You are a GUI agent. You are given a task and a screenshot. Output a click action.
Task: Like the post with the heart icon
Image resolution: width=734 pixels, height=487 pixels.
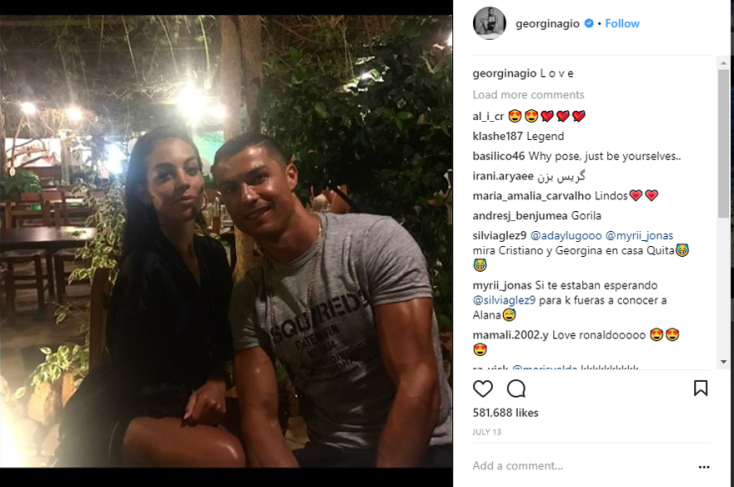click(x=483, y=389)
